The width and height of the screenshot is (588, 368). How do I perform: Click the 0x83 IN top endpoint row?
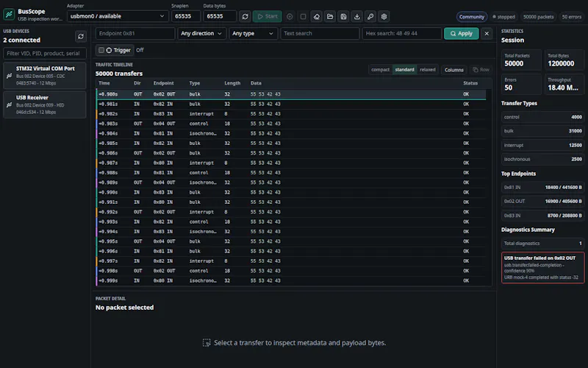542,216
